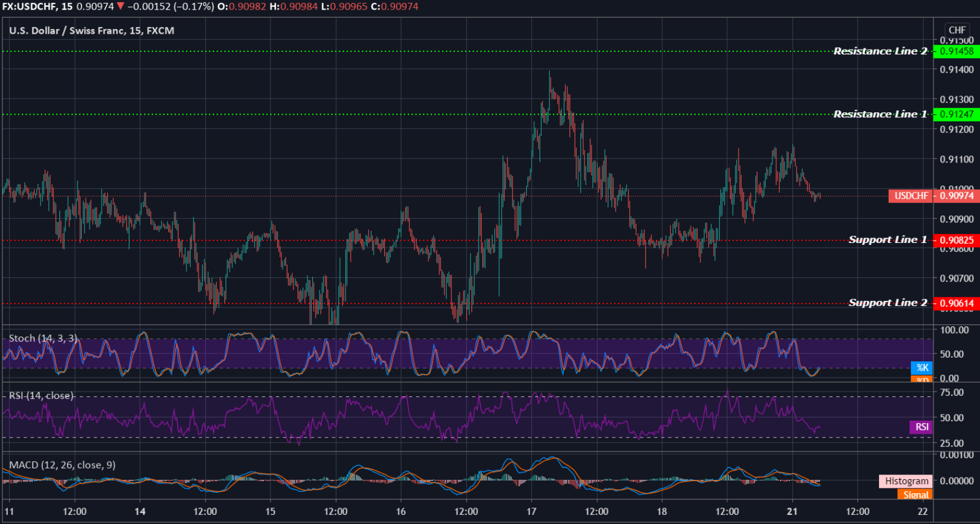Click the L:0.90965 low value

click(x=343, y=7)
